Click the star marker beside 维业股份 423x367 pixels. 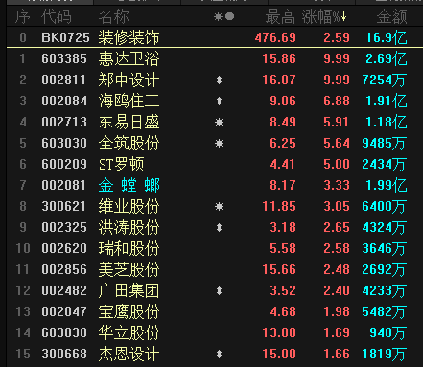219,207
